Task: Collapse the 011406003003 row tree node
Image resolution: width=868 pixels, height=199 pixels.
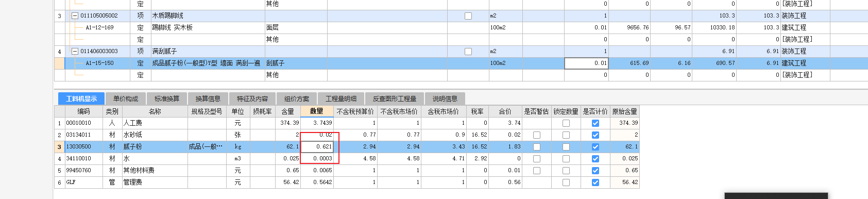Action: point(75,52)
